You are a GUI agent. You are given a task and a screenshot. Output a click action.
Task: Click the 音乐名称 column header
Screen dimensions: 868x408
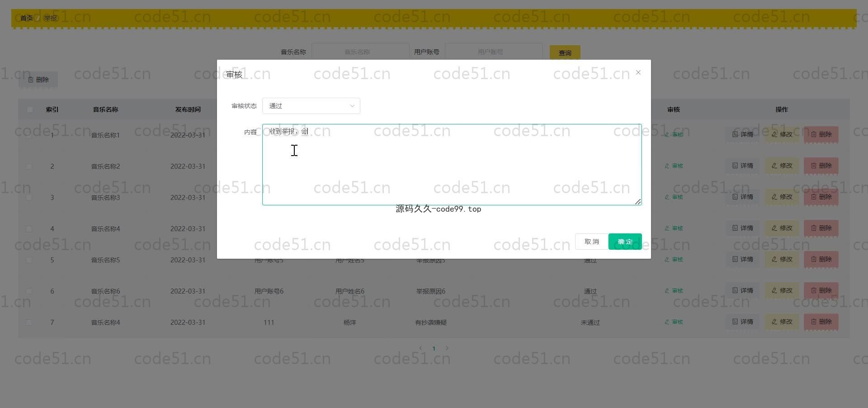click(105, 109)
